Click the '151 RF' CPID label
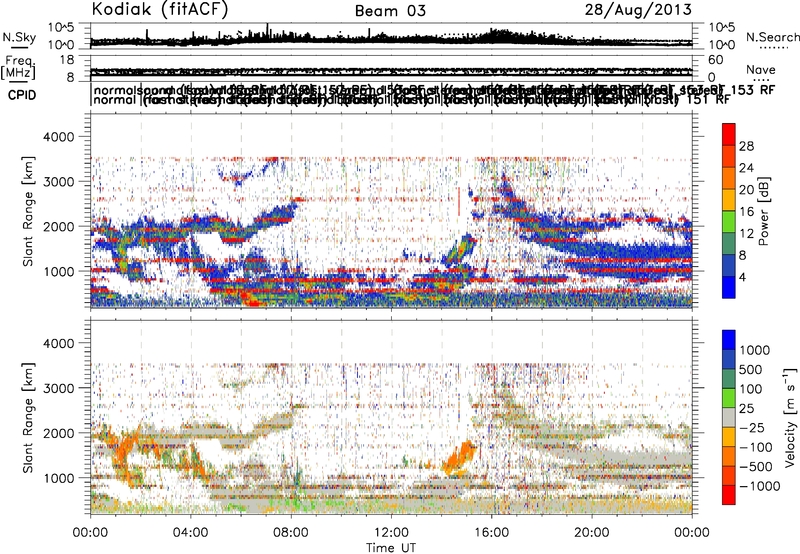 coord(708,100)
